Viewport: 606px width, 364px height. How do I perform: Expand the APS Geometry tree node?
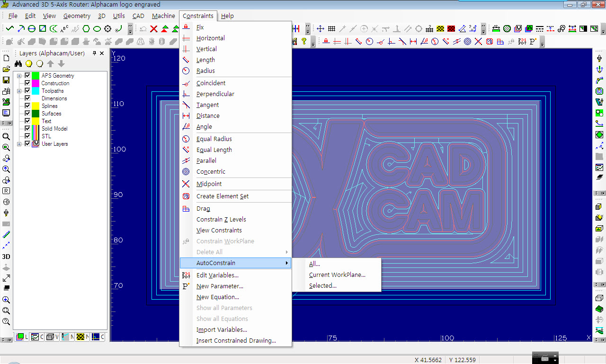(x=19, y=76)
